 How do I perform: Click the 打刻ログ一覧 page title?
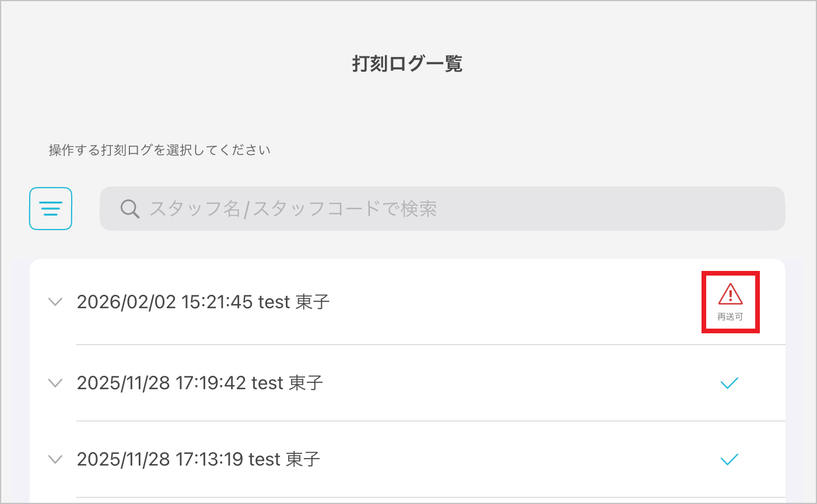coord(407,64)
